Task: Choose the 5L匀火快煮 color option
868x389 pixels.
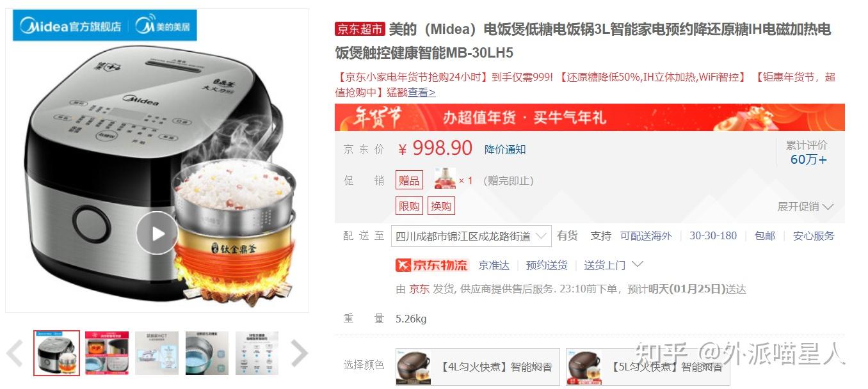Action: (x=648, y=367)
